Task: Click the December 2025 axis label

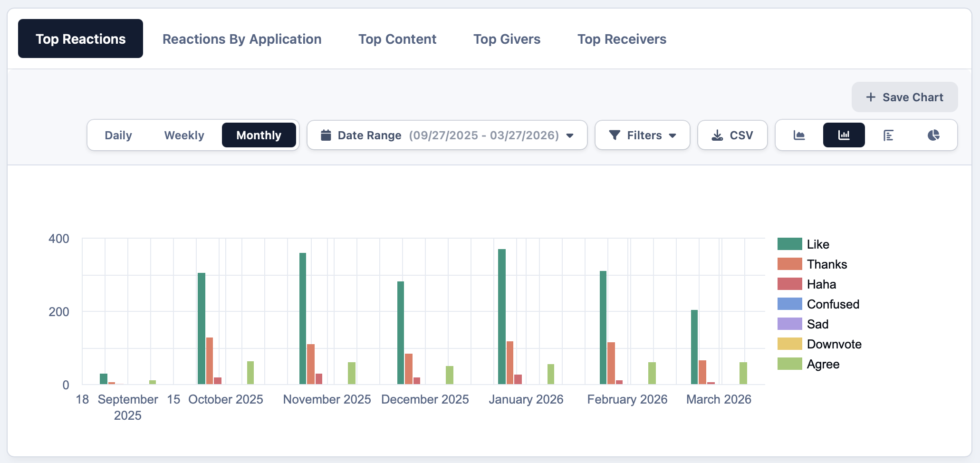Action: tap(425, 399)
